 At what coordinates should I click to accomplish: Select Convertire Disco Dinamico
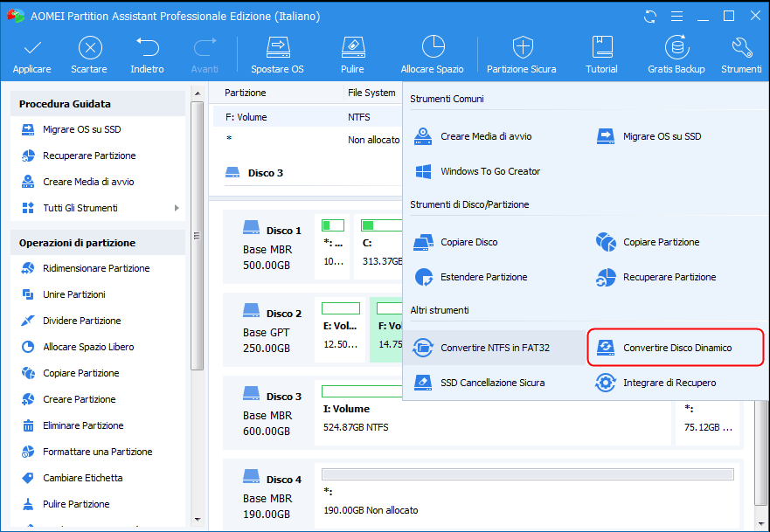point(676,348)
